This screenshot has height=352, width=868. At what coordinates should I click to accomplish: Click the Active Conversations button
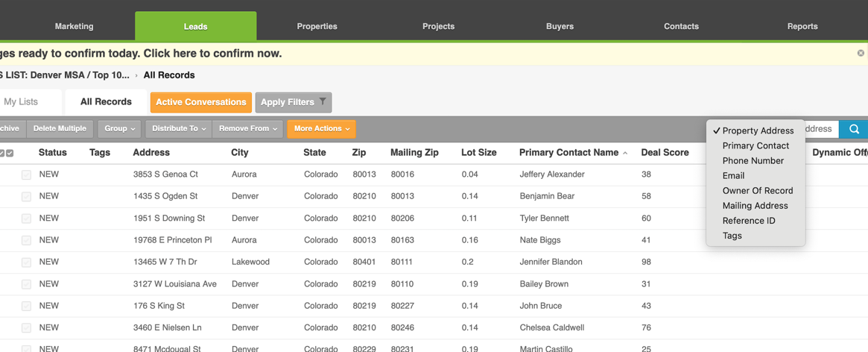click(201, 102)
